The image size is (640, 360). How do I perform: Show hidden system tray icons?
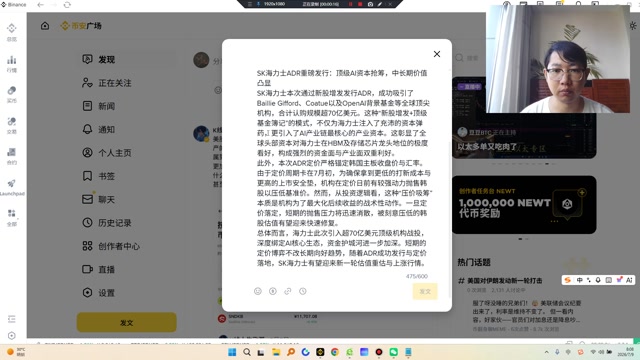click(547, 352)
